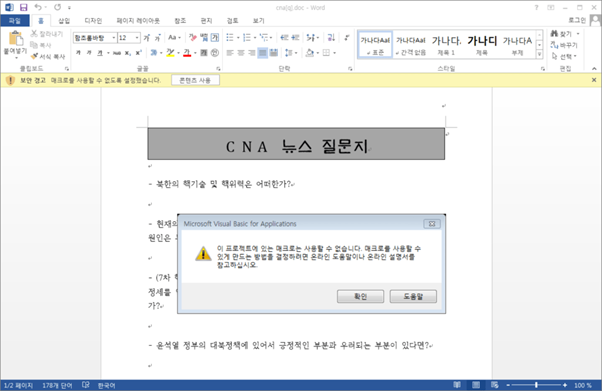Viewport: 602px width, 391px height.
Task: Select the 표준 style
Action: pos(375,45)
